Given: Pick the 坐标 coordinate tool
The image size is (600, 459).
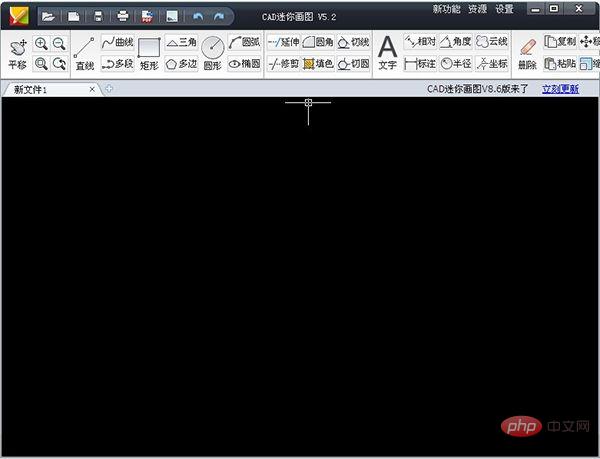Looking at the screenshot, I should [492, 64].
